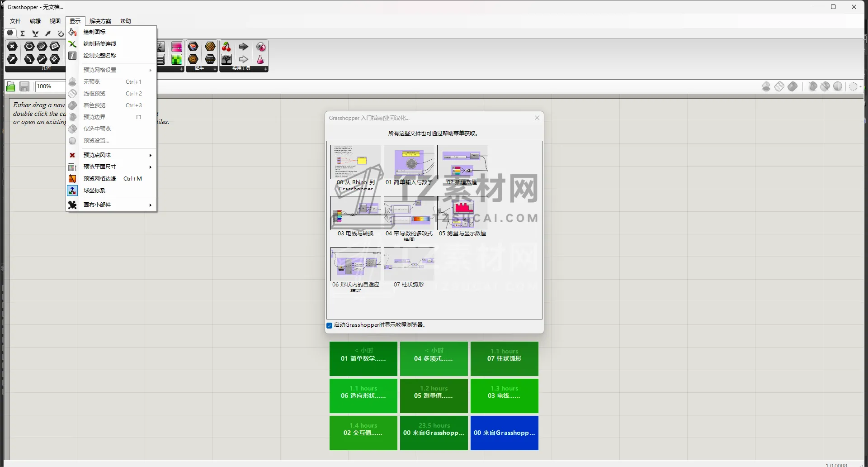Toggle 绘制图标 in the display menu

[111, 32]
